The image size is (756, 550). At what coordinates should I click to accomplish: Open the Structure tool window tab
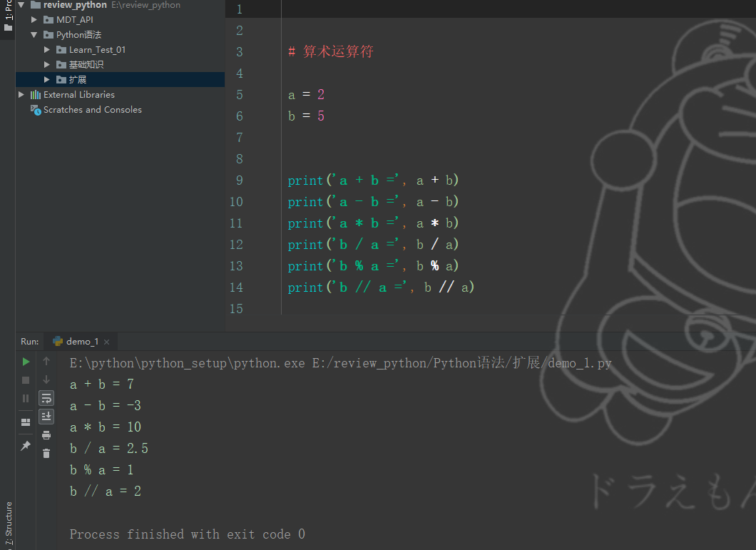[x=8, y=525]
